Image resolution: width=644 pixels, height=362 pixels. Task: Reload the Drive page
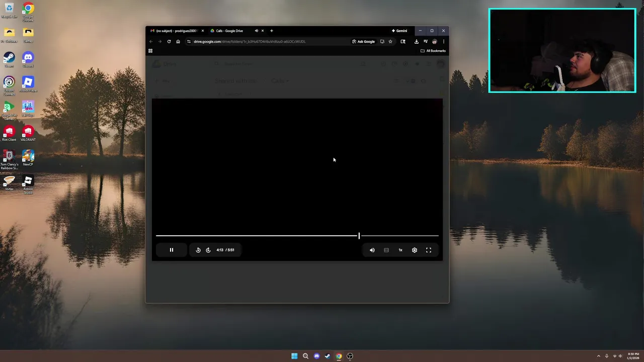(169, 41)
